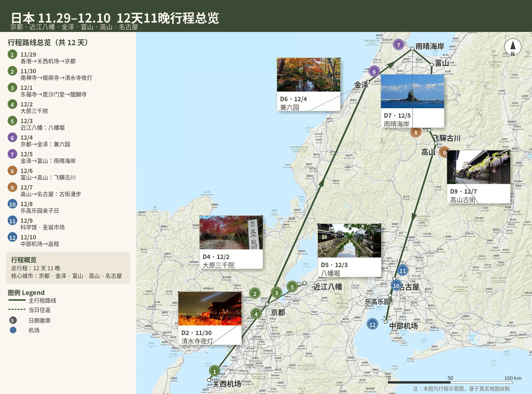Click the 京都 city label on map

pyautogui.click(x=278, y=312)
